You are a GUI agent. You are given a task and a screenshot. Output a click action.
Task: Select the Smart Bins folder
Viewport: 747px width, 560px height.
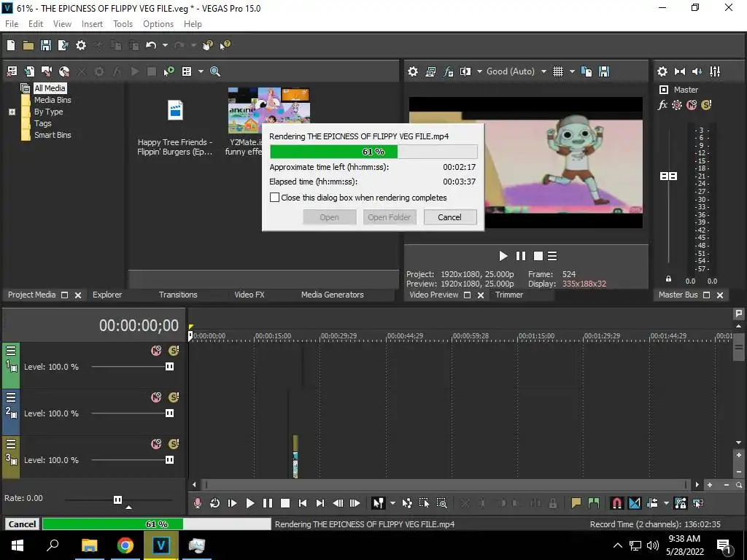53,135
